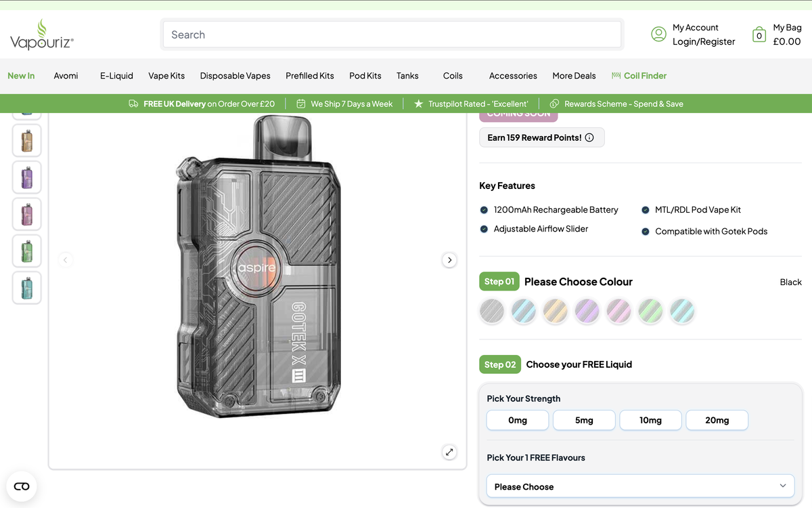This screenshot has width=812, height=508.
Task: Open the Avomi menu
Action: click(x=66, y=76)
